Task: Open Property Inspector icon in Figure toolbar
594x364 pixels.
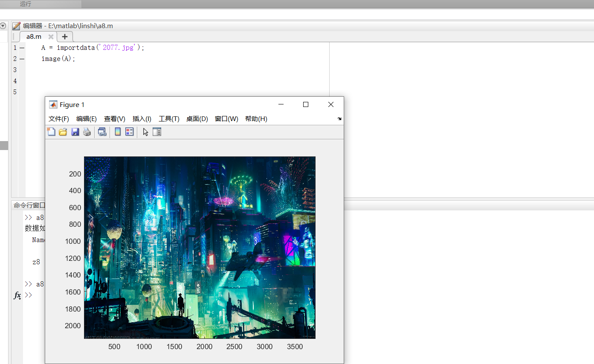Action: (157, 132)
